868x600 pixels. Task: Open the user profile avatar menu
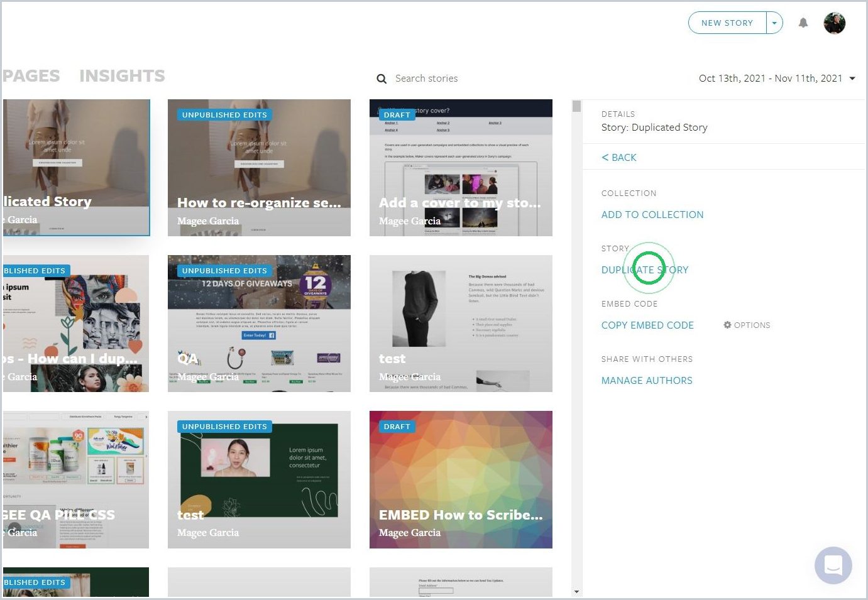click(835, 23)
